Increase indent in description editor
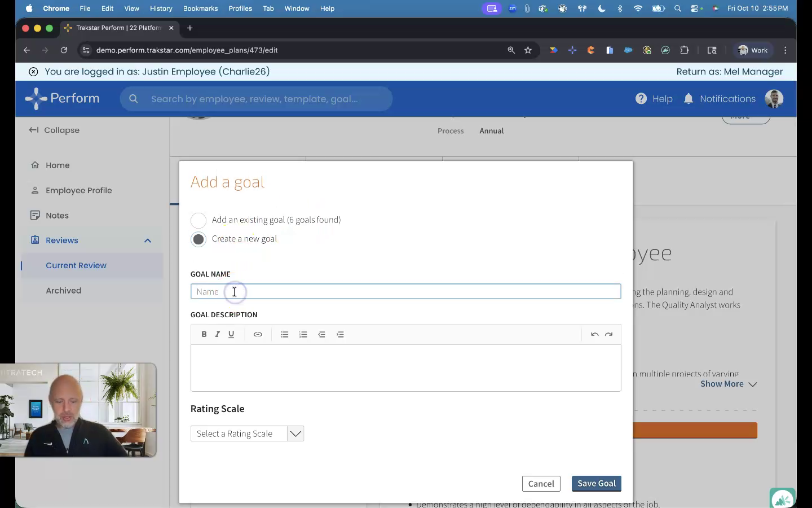Screen dimensions: 812x508 340,334
